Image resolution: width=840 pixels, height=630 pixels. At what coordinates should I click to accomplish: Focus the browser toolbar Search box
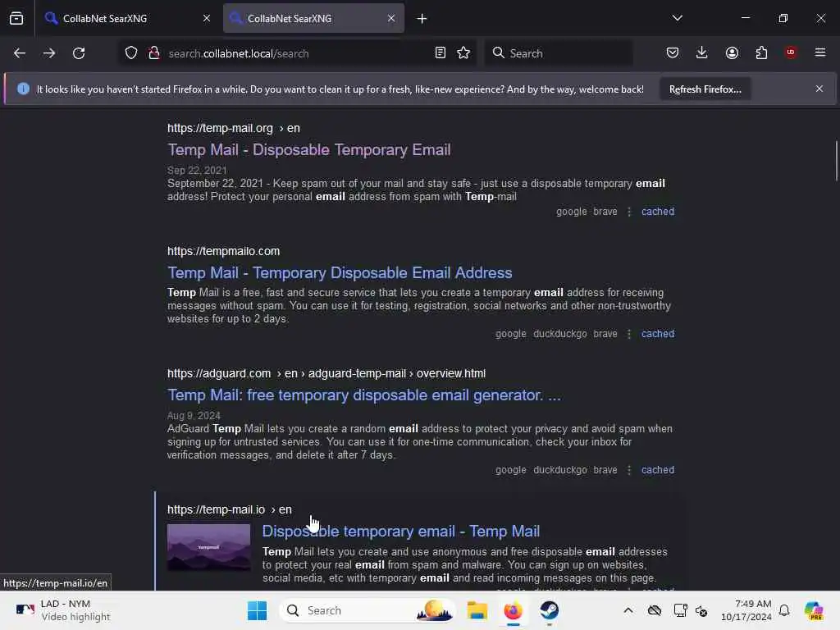tap(559, 53)
